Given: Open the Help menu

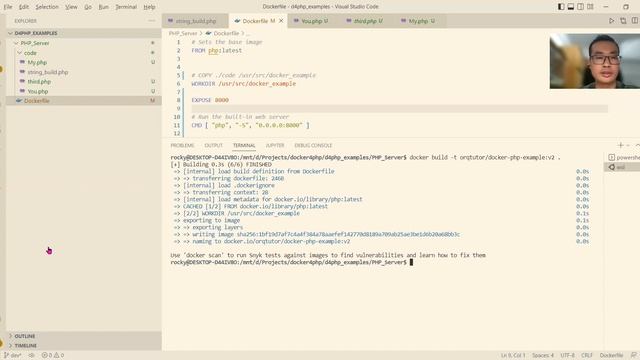Looking at the screenshot, I should [x=149, y=7].
